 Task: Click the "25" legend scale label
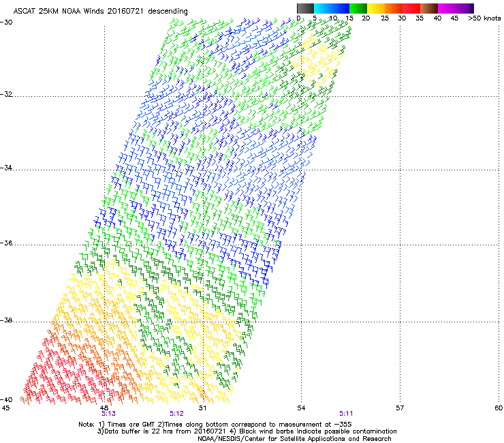[x=385, y=18]
